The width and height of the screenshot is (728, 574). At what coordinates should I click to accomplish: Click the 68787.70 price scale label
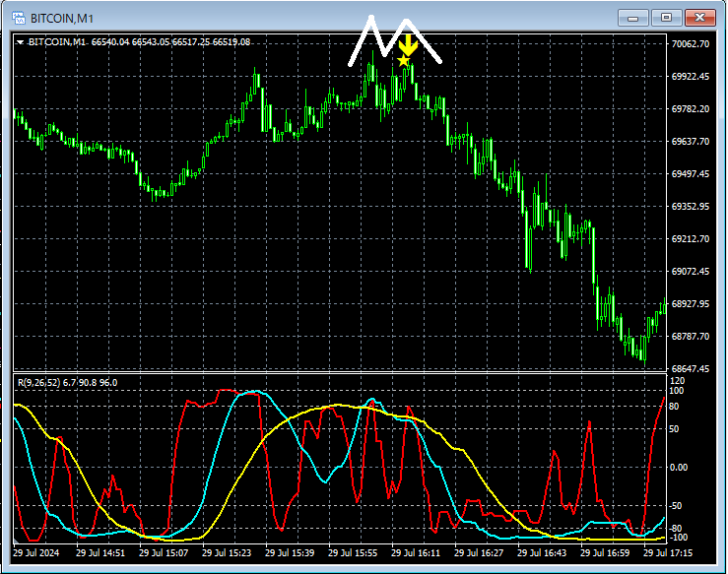coord(691,337)
